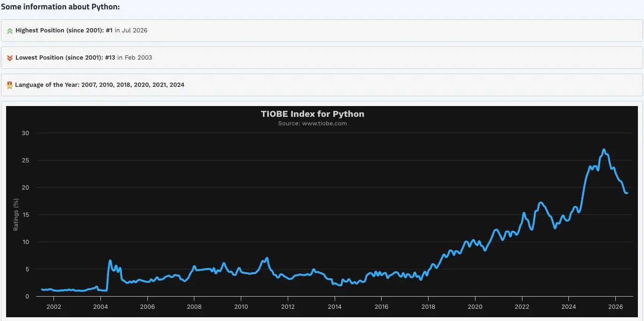This screenshot has width=644, height=321.
Task: Click the 0 y-axis tick label
Action: [x=27, y=297]
